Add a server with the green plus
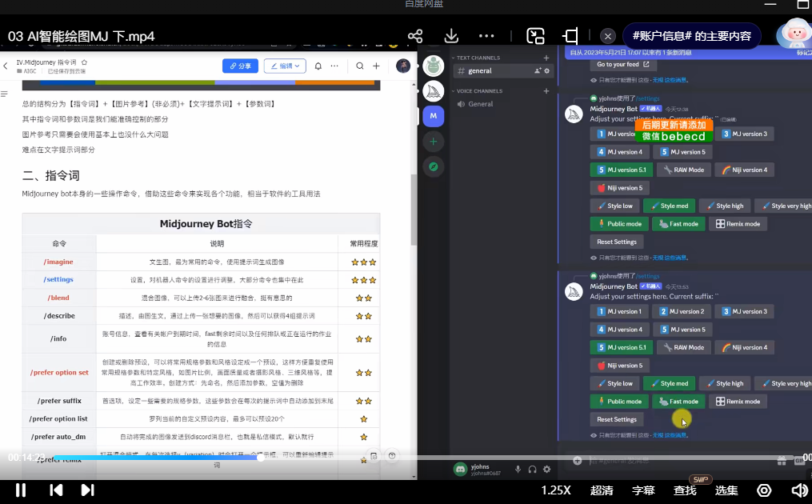 (x=434, y=142)
